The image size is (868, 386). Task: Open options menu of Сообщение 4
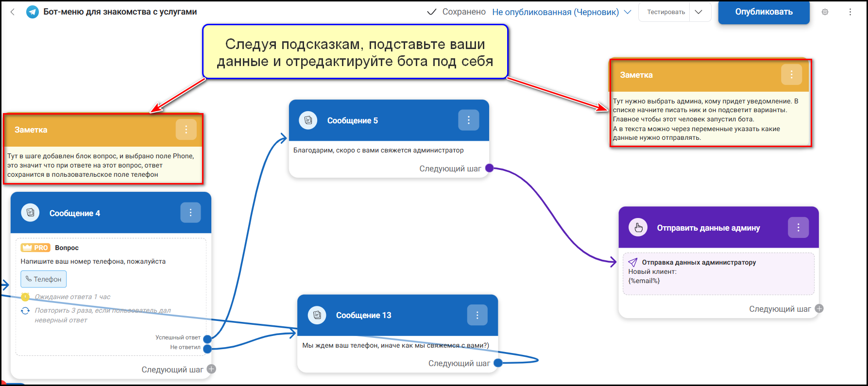(x=190, y=213)
